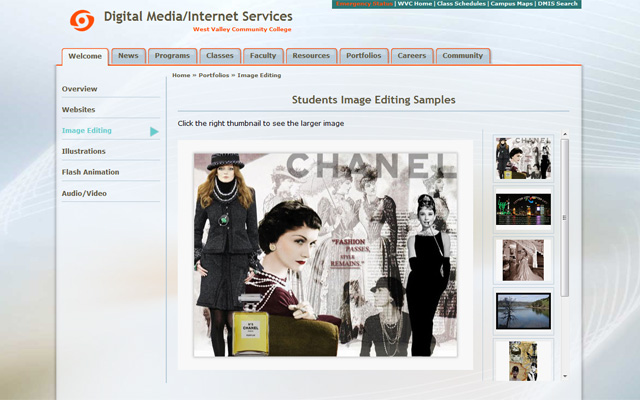
Task: Click the thumbnail list scrollbar handle
Action: coord(564,218)
